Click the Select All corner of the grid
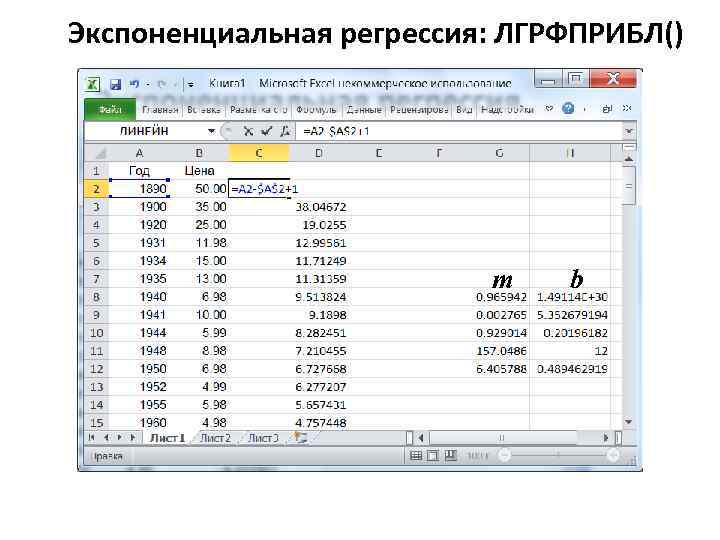Screen dimensions: 720x540 96,153
